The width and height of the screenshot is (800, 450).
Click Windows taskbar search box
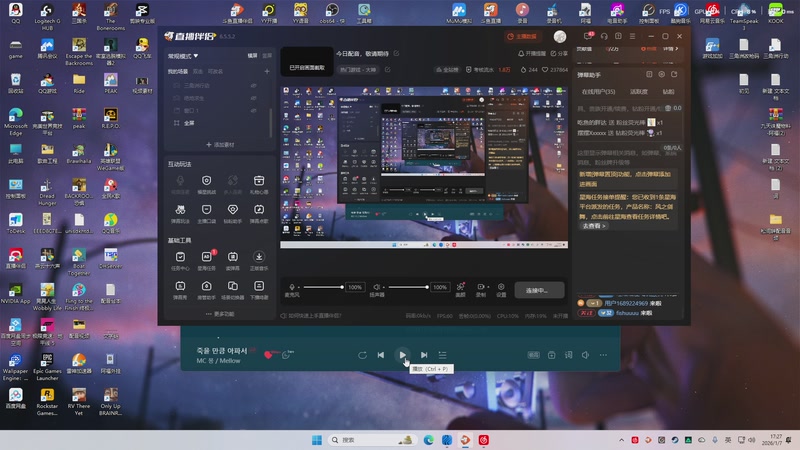[x=371, y=440]
